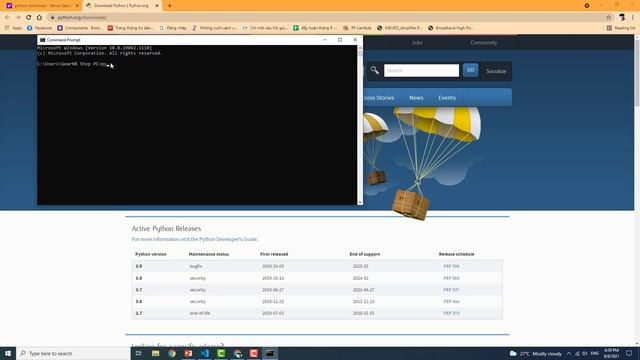The height and width of the screenshot is (360, 640).
Task: Open the PEP link for Python 3.9
Action: (451, 266)
